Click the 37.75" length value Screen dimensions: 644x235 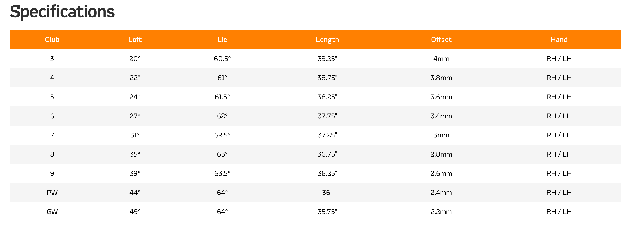327,116
